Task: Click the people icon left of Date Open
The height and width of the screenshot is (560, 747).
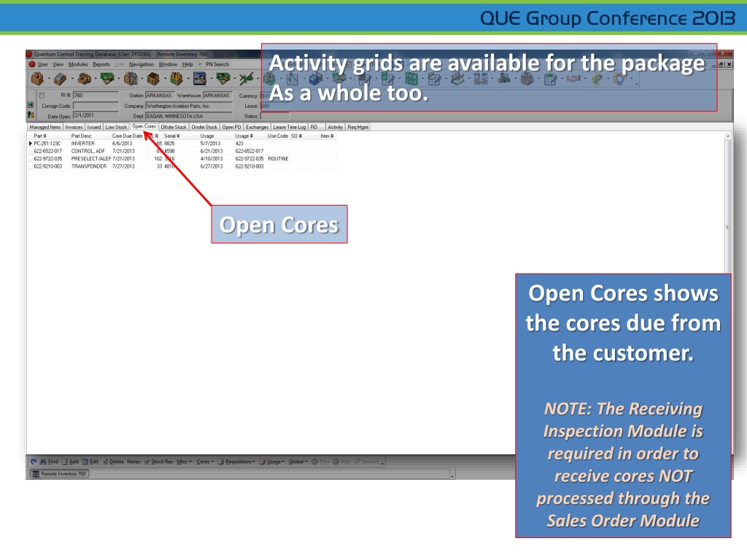Action: tap(31, 114)
